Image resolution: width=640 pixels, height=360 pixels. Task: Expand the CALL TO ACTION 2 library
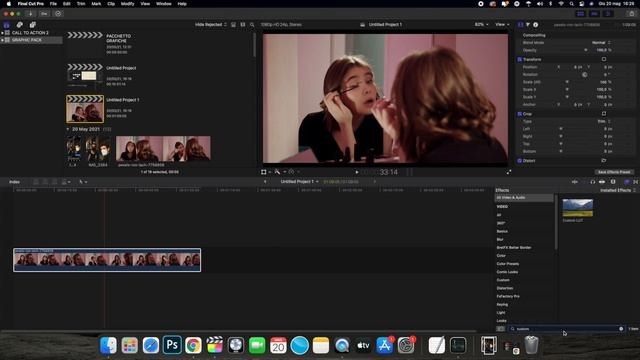click(2, 33)
